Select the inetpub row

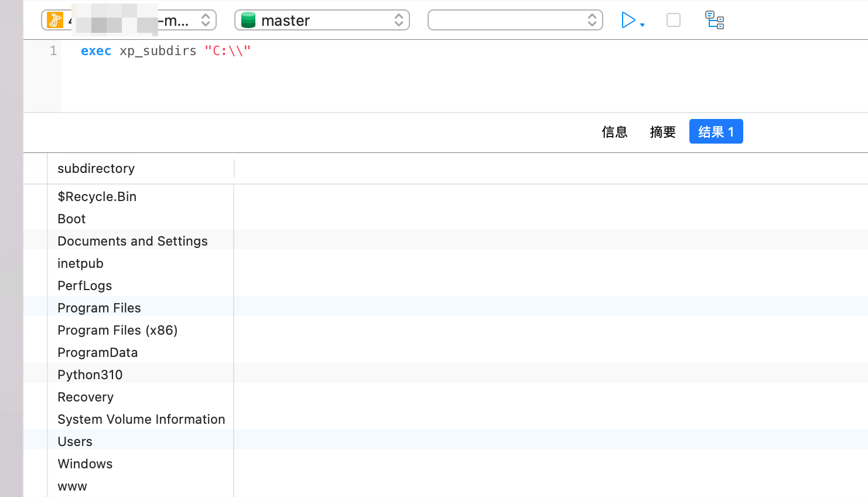(81, 264)
